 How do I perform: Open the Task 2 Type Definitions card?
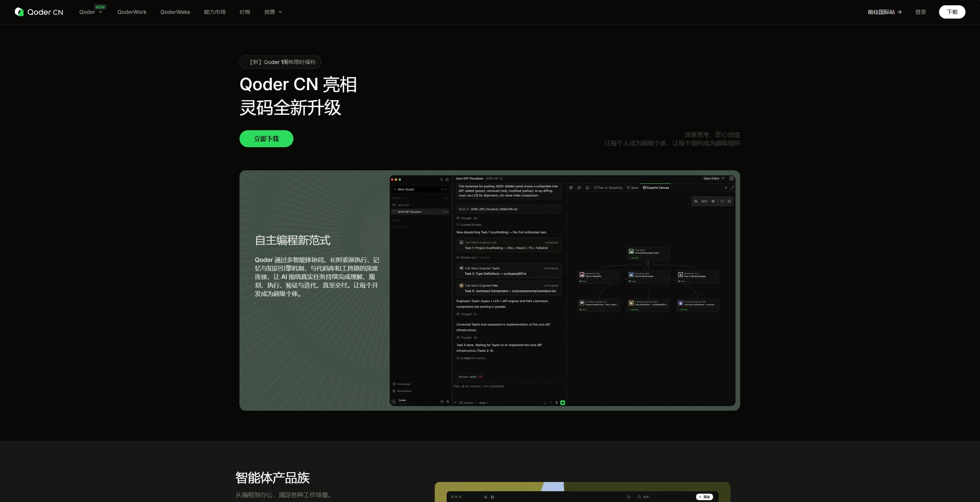tap(509, 271)
